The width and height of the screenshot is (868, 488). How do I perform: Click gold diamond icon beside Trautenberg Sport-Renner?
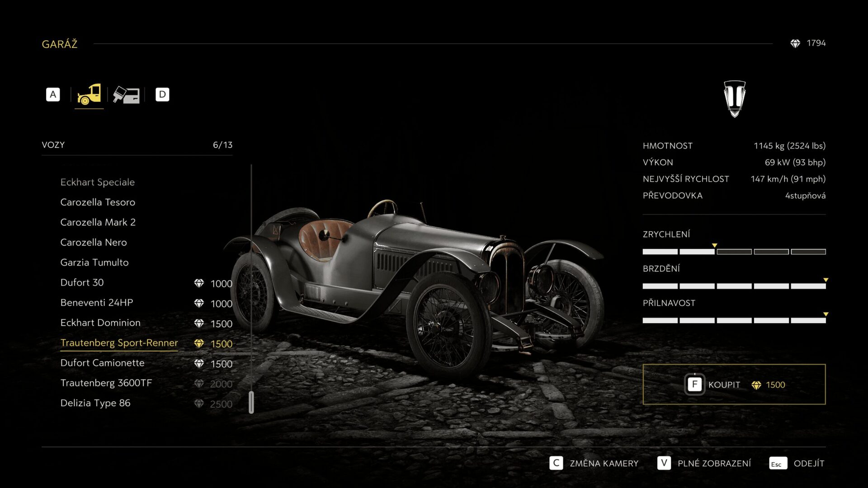[199, 343]
